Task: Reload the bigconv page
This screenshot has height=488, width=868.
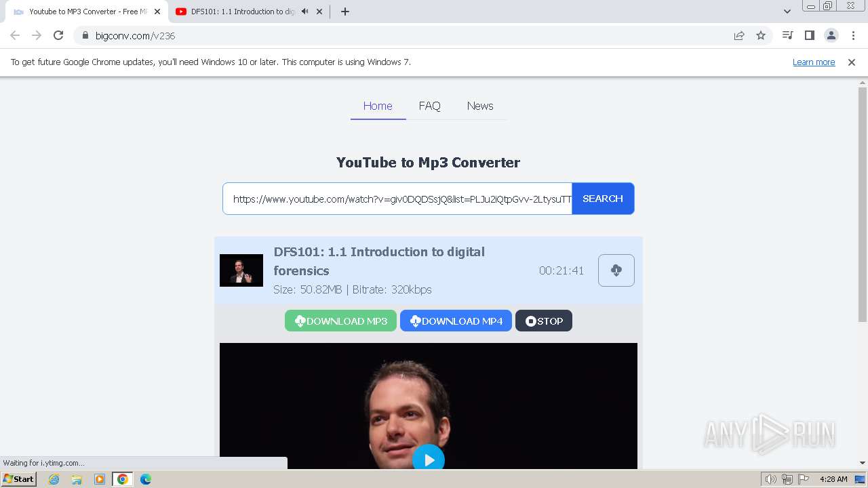Action: 58,36
